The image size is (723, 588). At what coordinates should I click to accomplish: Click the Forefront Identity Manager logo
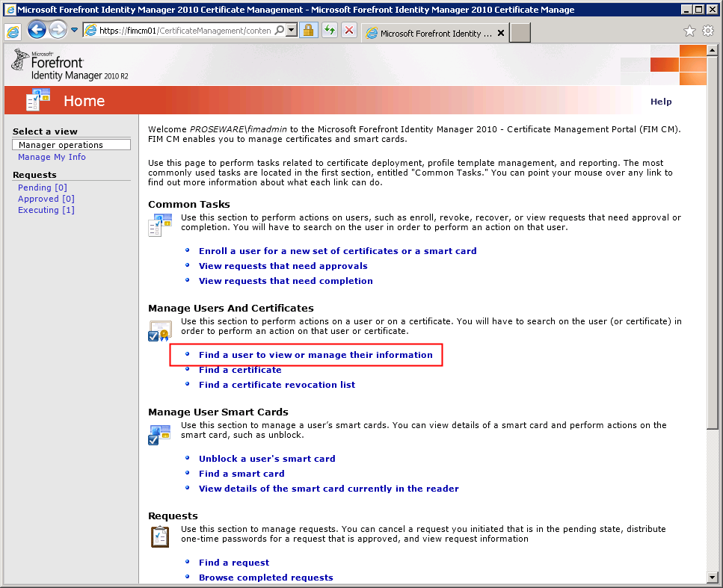coord(70,64)
